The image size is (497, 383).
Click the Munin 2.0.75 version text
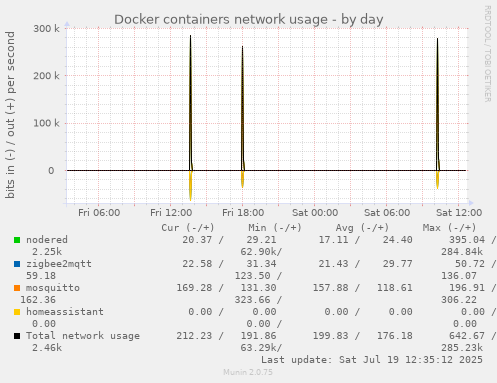(248, 372)
